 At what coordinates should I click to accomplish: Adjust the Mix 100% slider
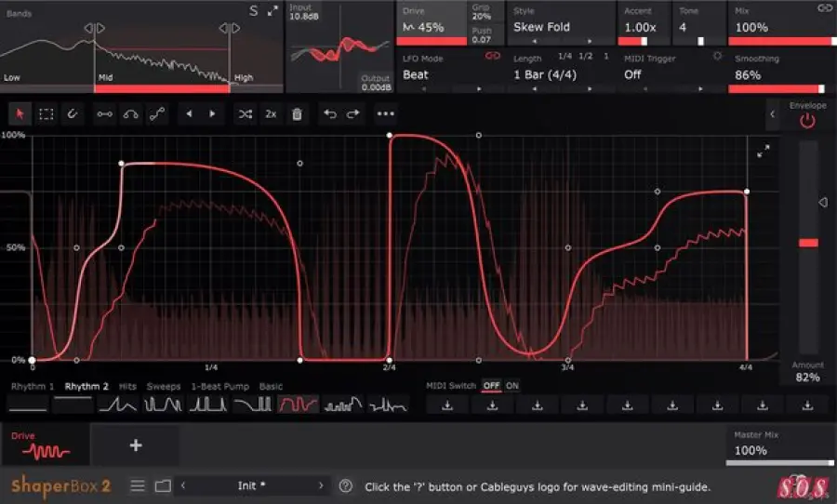click(x=781, y=41)
